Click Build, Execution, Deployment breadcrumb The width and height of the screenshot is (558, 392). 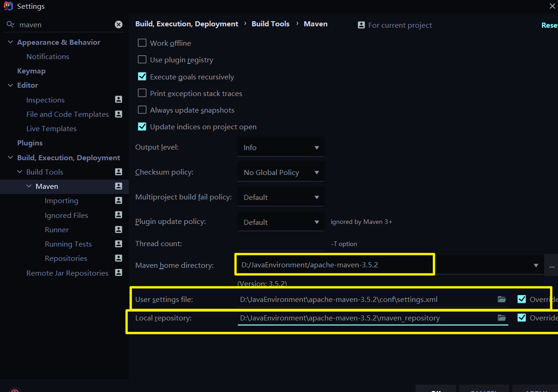pos(187,24)
